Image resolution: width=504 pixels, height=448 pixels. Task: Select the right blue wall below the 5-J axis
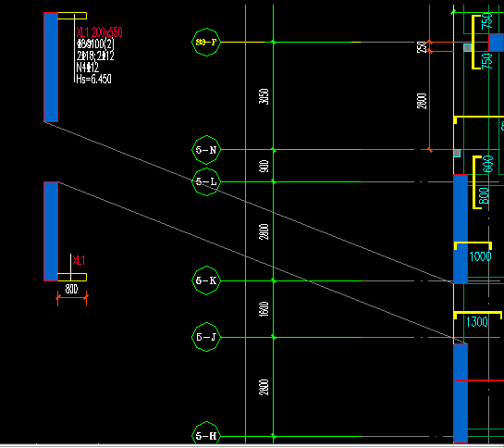461,393
